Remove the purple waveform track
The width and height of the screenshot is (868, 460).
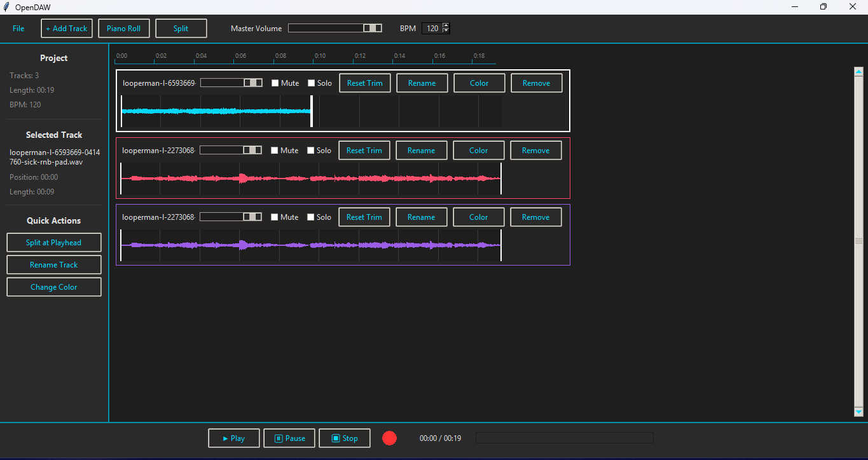coord(536,217)
